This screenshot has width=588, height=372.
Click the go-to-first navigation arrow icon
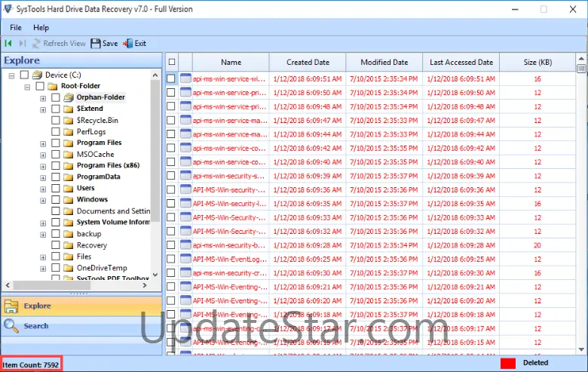point(8,44)
